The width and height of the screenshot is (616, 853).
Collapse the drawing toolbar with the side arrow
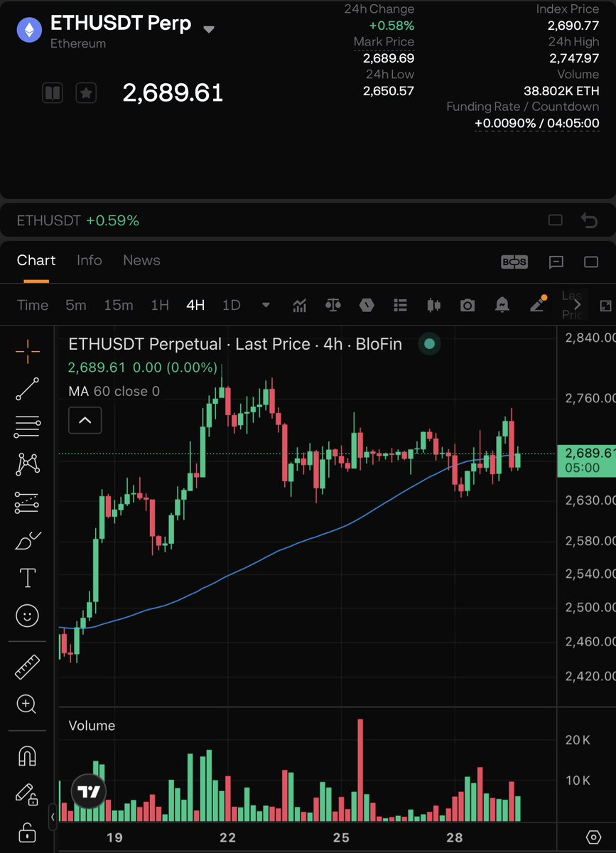click(x=53, y=817)
